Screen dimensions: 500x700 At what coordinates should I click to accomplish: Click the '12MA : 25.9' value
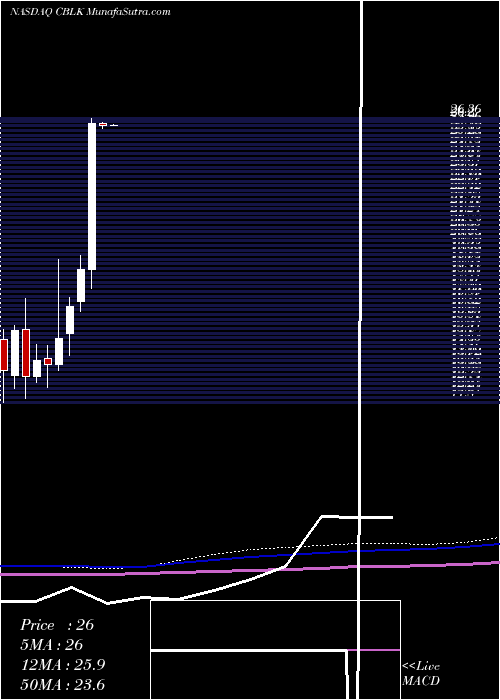click(x=63, y=665)
